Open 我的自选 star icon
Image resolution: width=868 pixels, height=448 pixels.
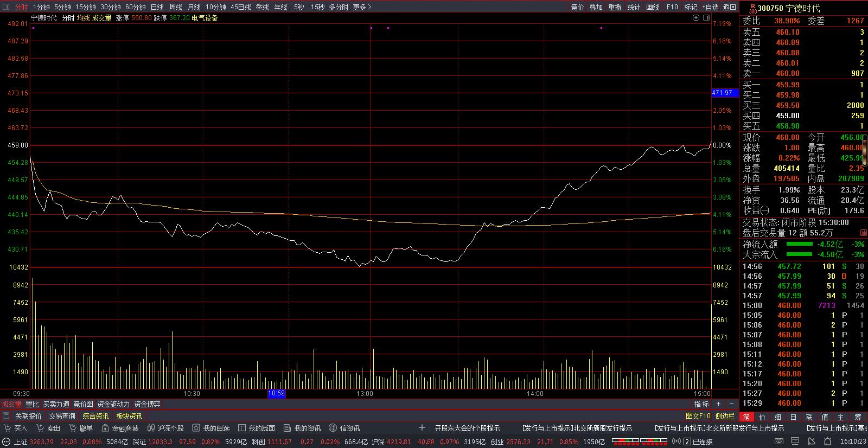pyautogui.click(x=196, y=428)
